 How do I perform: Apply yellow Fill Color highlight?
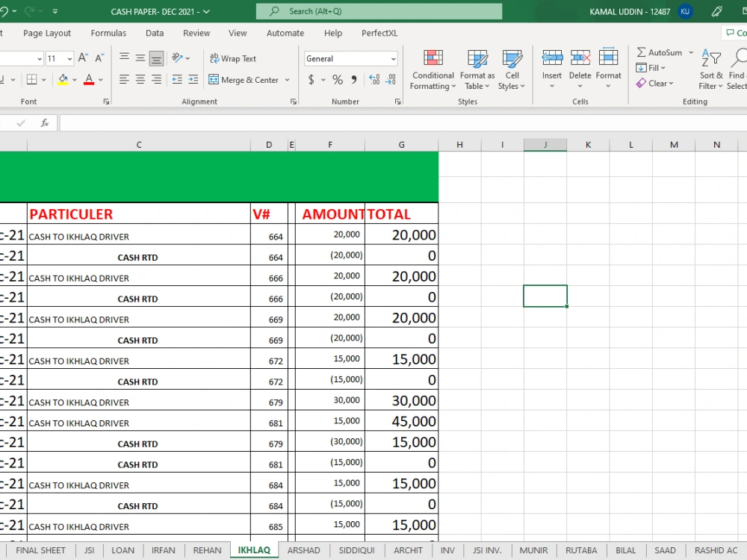[63, 80]
